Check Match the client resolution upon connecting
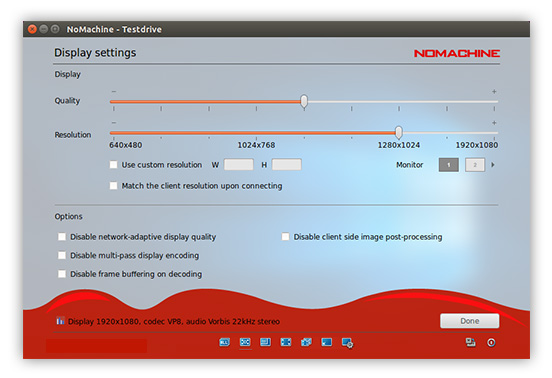Image resolution: width=552 pixels, height=378 pixels. [113, 185]
